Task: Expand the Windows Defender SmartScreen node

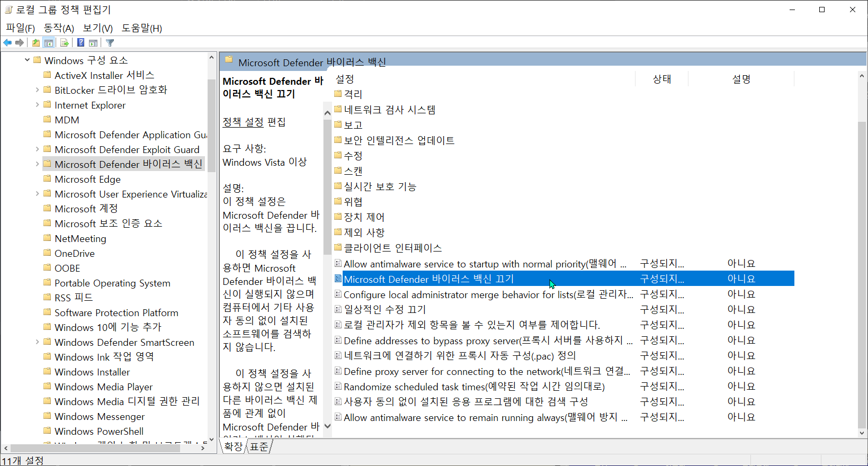Action: (37, 342)
